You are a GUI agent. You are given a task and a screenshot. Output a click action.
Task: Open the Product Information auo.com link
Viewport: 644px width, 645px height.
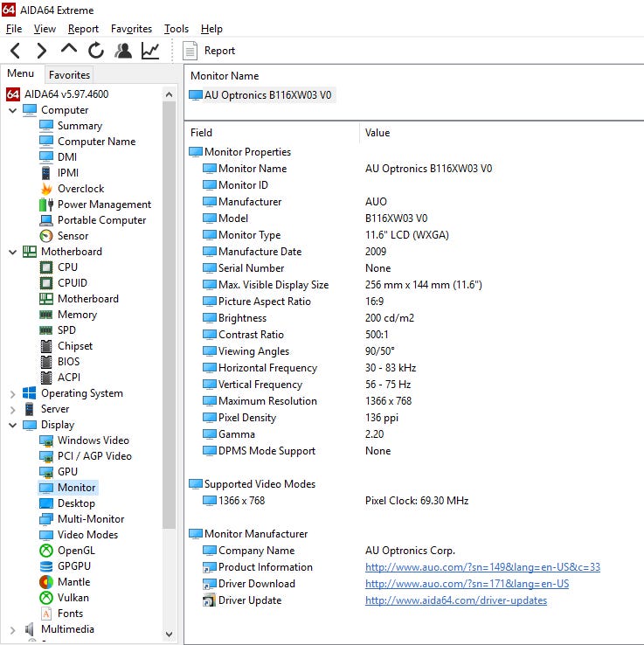(482, 567)
